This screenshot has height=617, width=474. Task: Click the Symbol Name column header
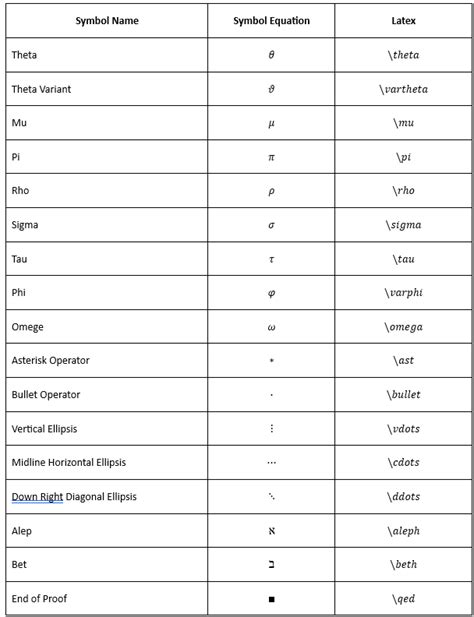(107, 21)
